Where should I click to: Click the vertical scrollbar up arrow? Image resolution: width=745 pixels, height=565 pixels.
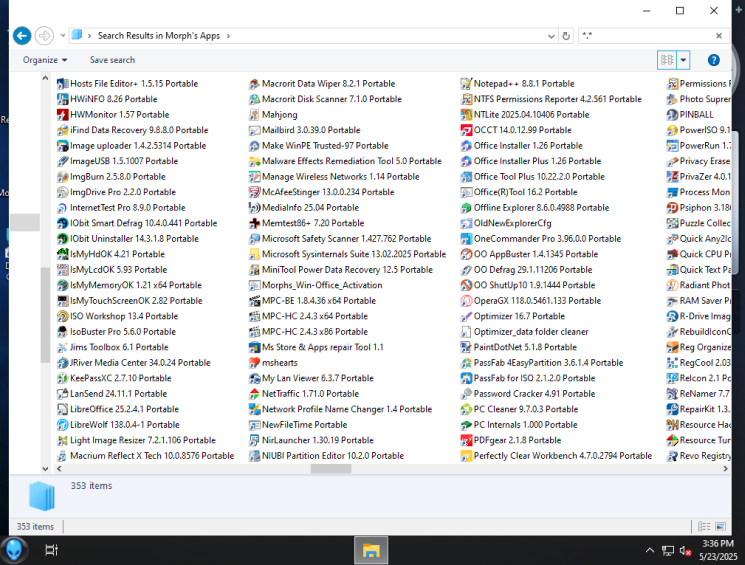[45, 78]
